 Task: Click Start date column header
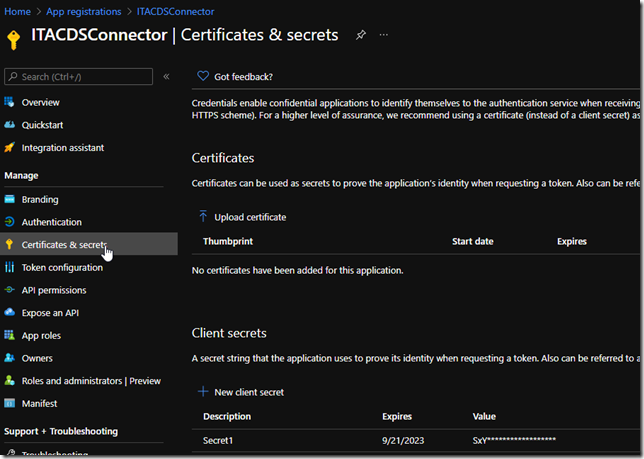point(473,241)
